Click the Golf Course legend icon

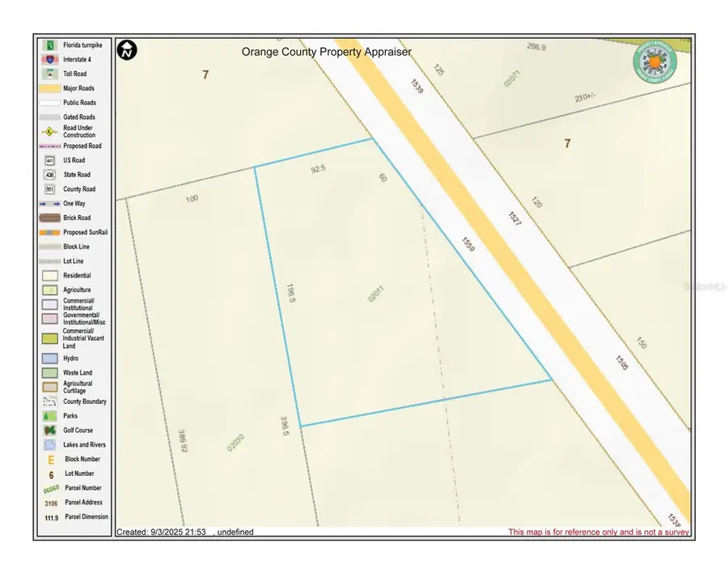click(50, 430)
